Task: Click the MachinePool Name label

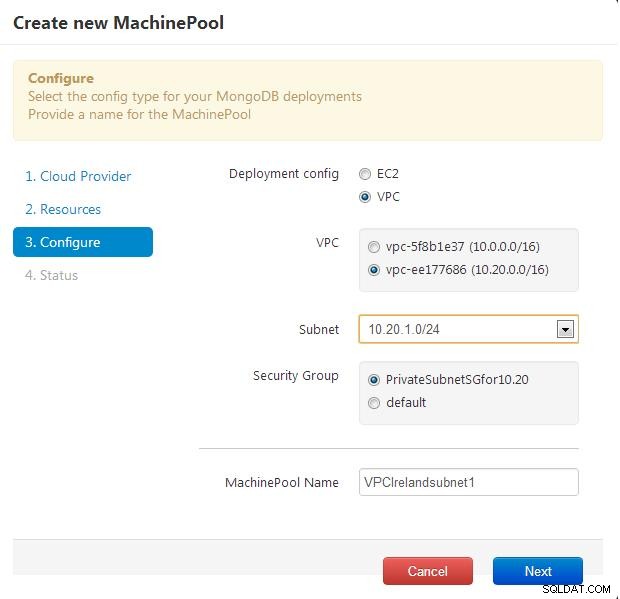Action: pyautogui.click(x=282, y=482)
